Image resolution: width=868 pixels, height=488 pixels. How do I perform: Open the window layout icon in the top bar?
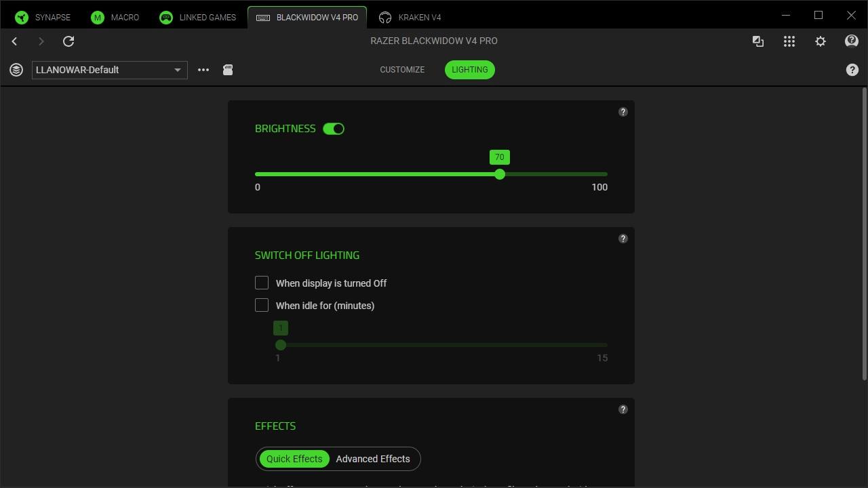[x=758, y=41]
